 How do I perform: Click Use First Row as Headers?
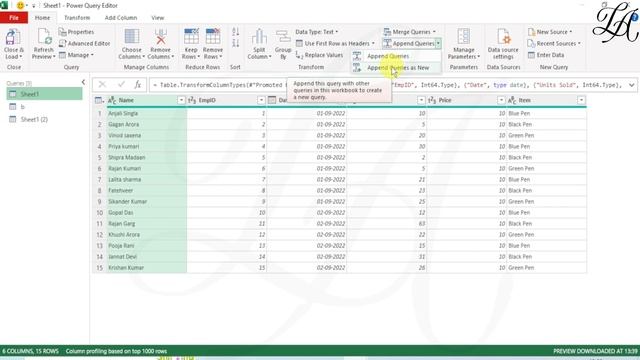tap(335, 43)
